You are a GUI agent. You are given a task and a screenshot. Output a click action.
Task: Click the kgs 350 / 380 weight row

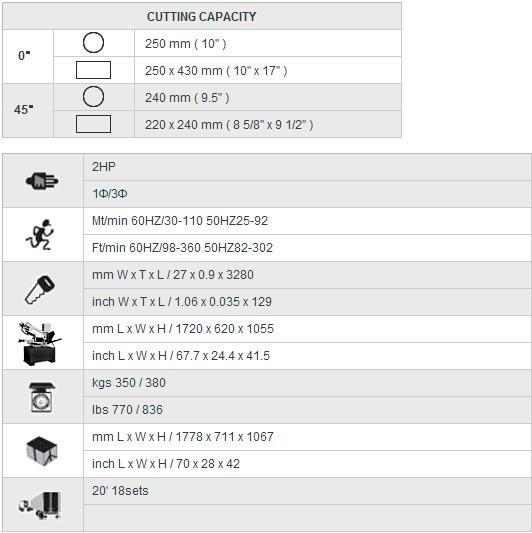[x=307, y=383]
